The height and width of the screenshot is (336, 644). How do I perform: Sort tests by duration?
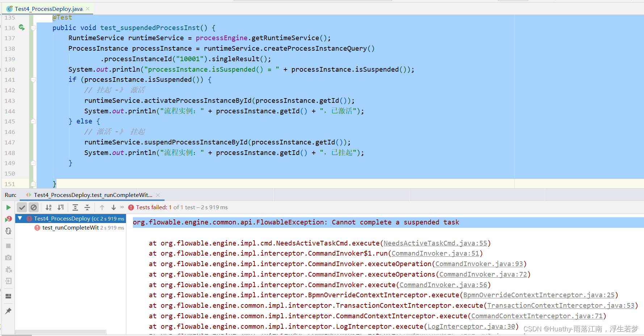click(x=61, y=207)
